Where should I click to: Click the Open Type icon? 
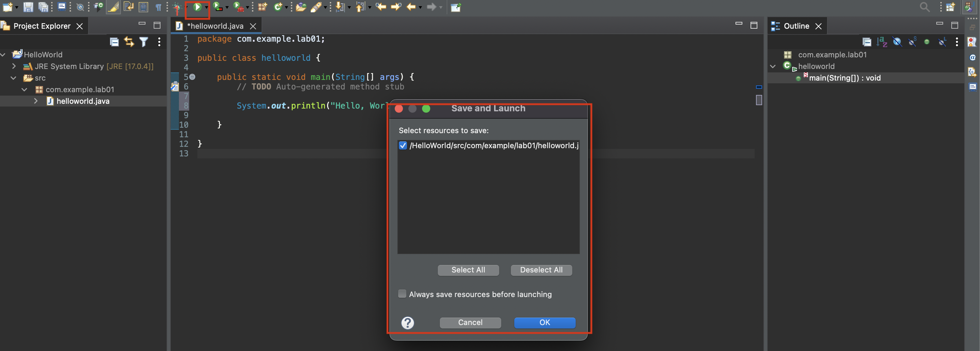[x=301, y=7]
